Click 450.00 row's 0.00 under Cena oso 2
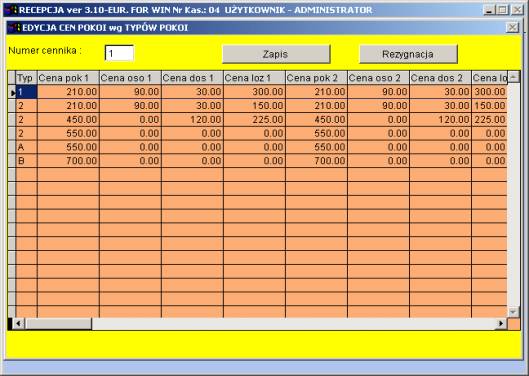529x376 pixels. point(379,119)
